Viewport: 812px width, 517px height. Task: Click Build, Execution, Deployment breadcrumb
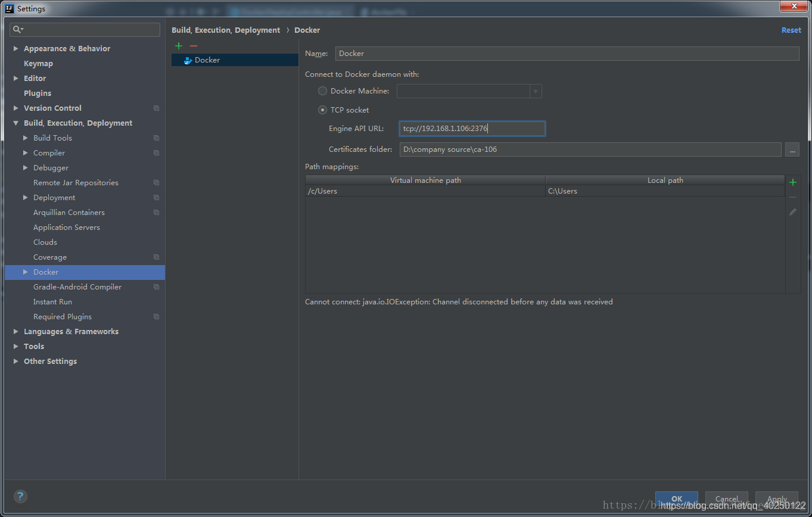click(226, 30)
